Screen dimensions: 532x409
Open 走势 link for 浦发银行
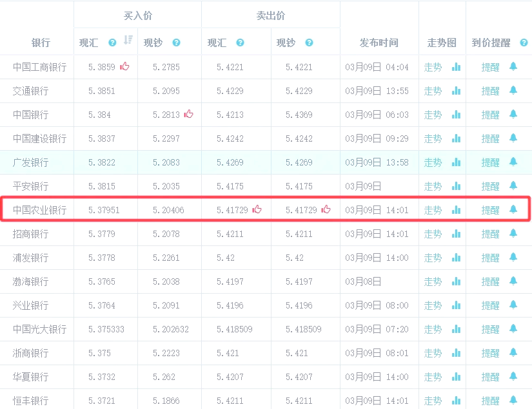[433, 258]
